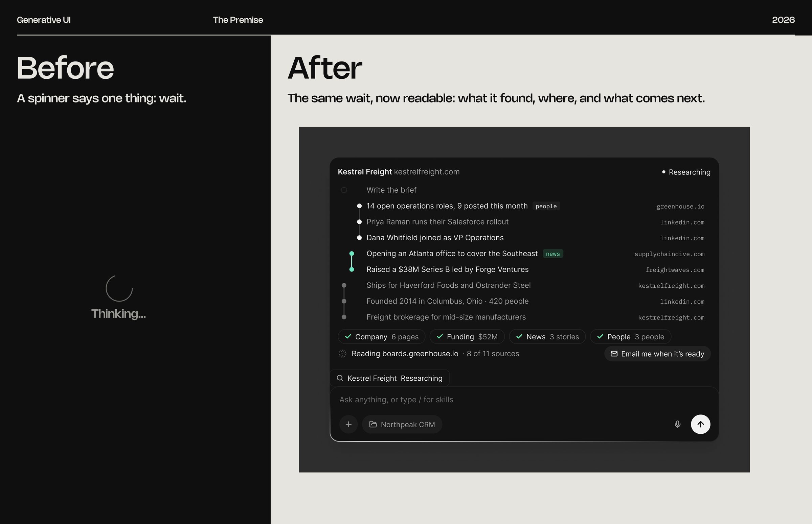
Task: Open linkedin.com source for Dana Whitfield row
Action: [x=682, y=238]
